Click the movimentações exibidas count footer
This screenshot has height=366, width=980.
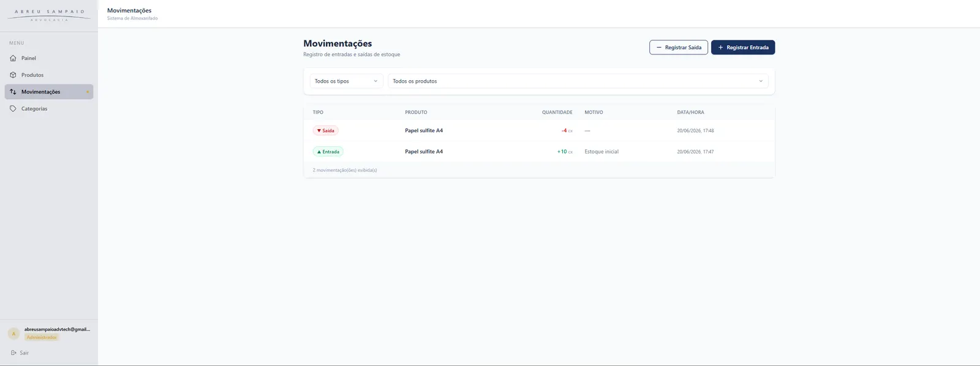click(345, 170)
